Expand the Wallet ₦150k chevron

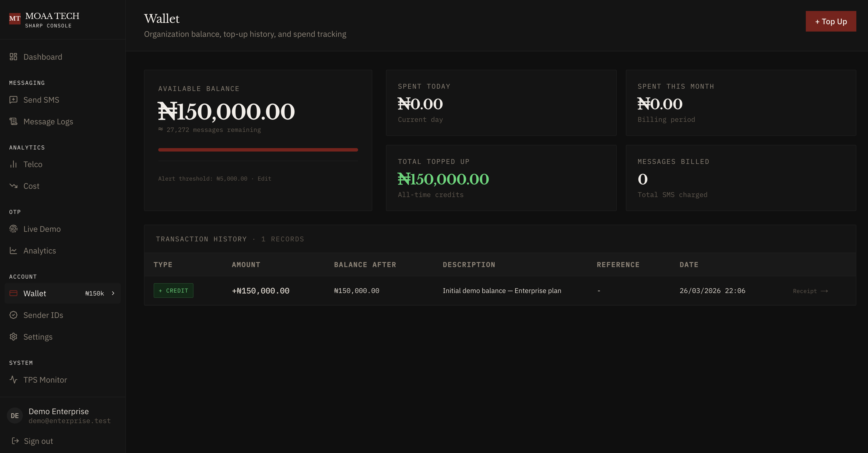pyautogui.click(x=113, y=293)
